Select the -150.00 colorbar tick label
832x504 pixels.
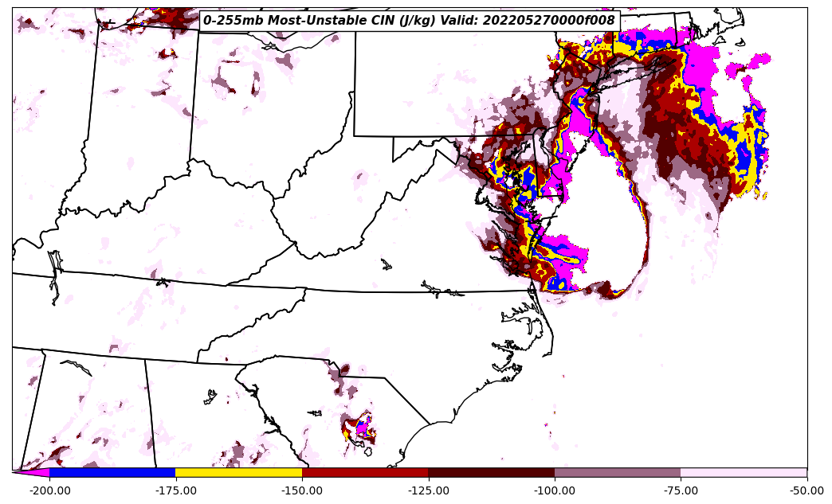pos(302,490)
